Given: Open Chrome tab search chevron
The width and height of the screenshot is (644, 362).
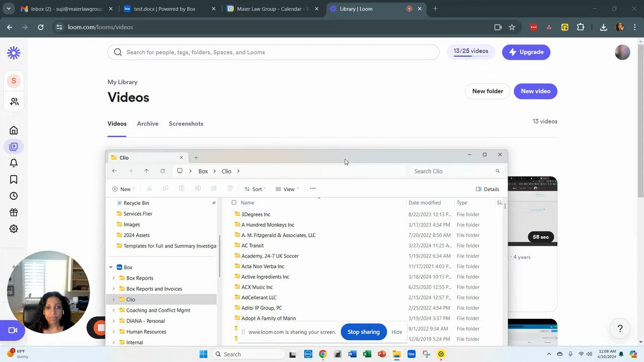Looking at the screenshot, I should (9, 9).
